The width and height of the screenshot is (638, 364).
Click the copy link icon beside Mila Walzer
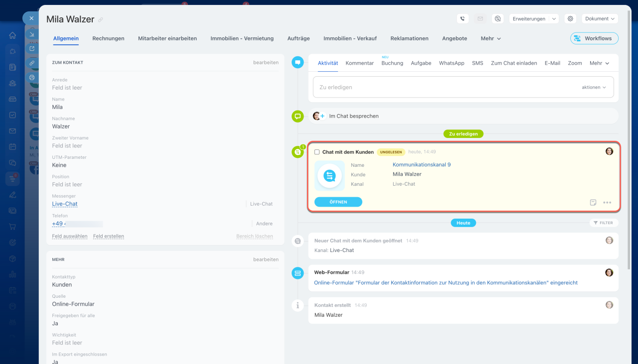pos(101,20)
